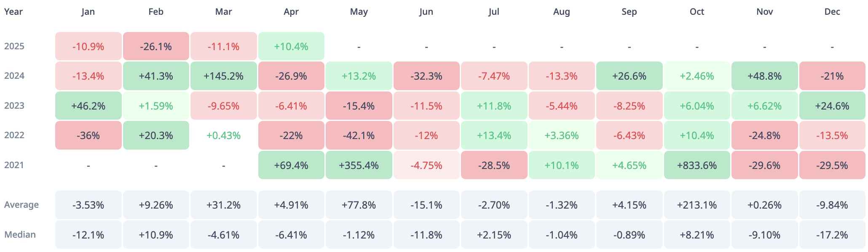Select the February 2025 -26.1% cell
The height and width of the screenshot is (252, 868).
(156, 46)
